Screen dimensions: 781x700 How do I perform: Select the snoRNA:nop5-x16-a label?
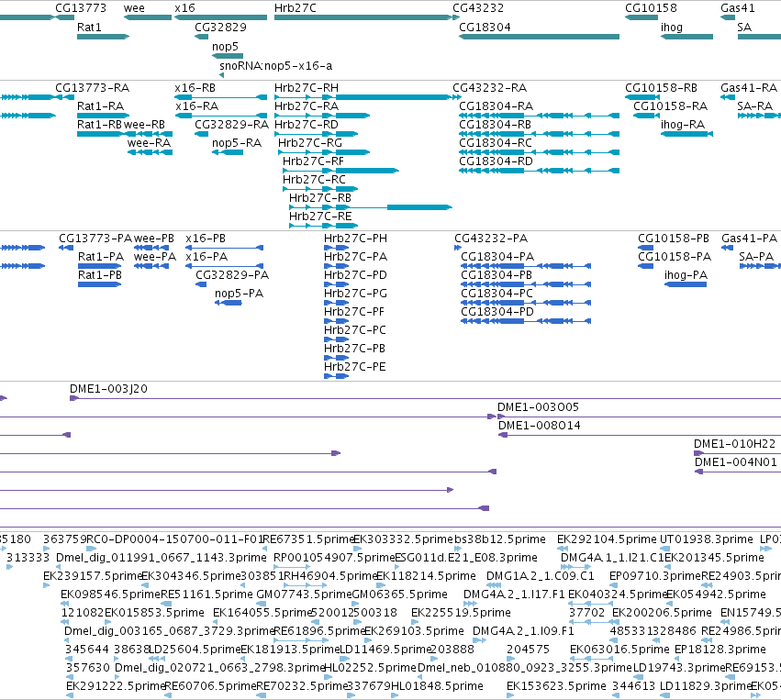276,66
